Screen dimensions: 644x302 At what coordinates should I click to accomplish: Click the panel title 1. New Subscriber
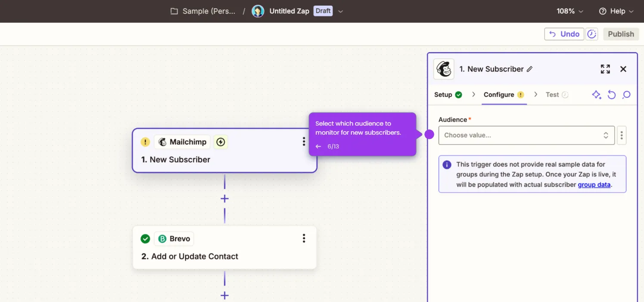coord(492,69)
